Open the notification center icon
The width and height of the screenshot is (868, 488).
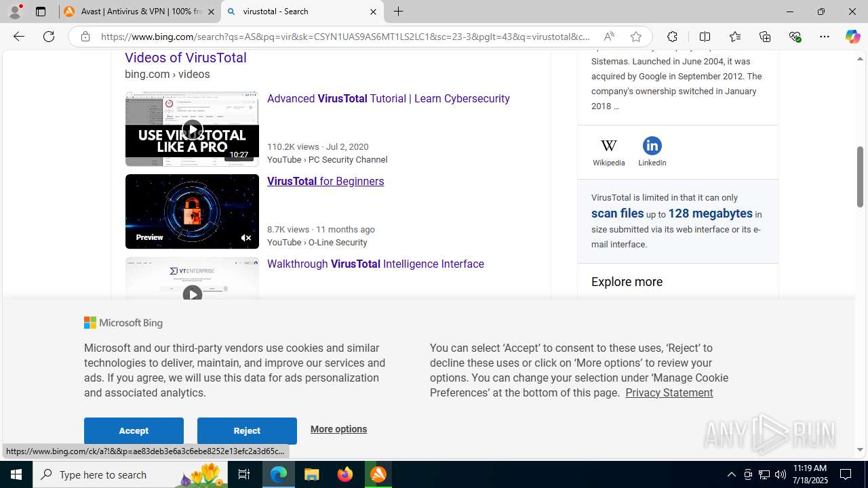846,474
